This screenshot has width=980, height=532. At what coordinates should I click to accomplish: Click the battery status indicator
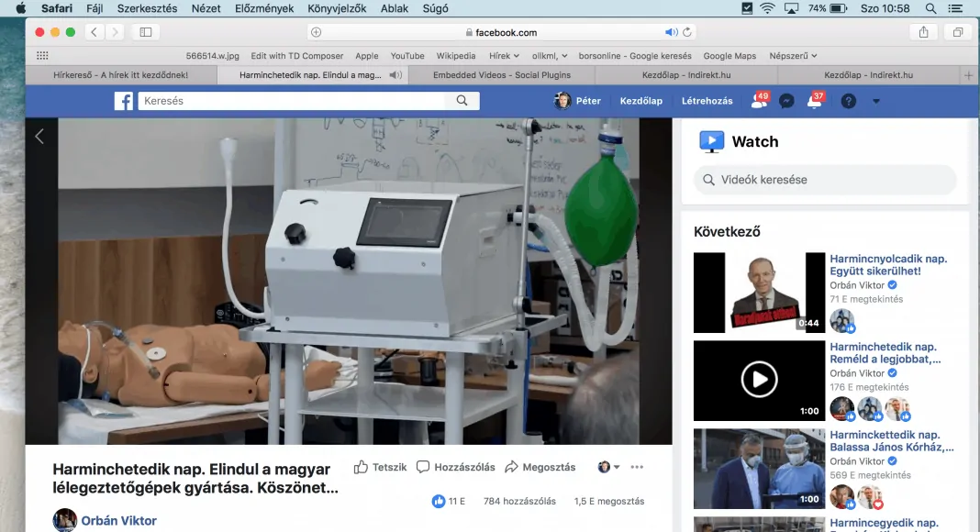click(x=828, y=8)
